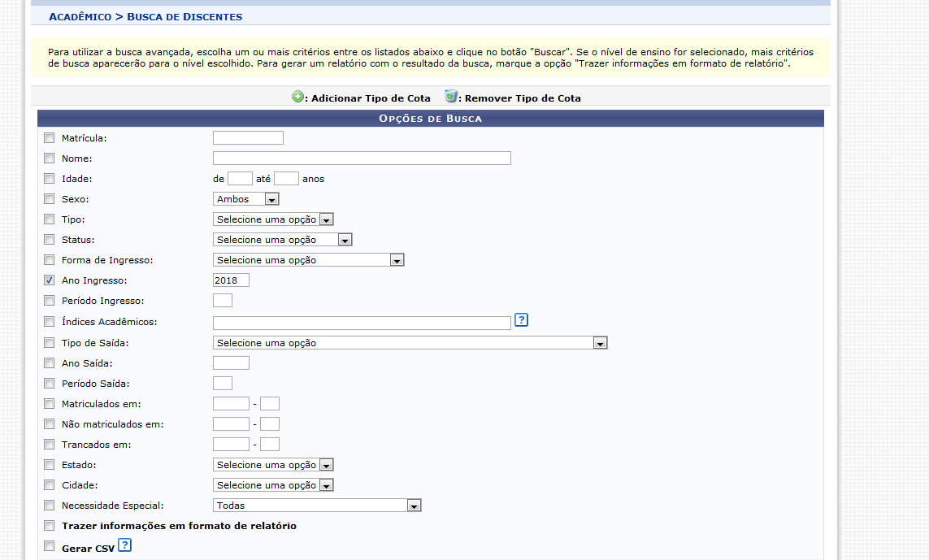This screenshot has height=560, width=929.
Task: Open the Cidade dropdown menu
Action: (273, 485)
